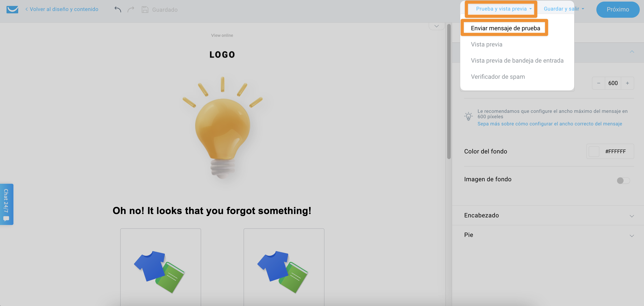
Task: Toggle the Imagen de fondo switch
Action: (x=623, y=180)
